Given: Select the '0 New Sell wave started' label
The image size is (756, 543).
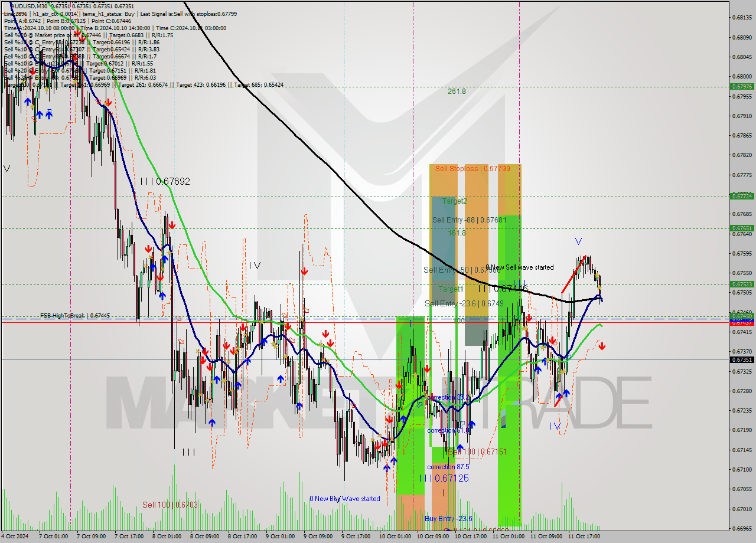Looking at the screenshot, I should (x=520, y=267).
